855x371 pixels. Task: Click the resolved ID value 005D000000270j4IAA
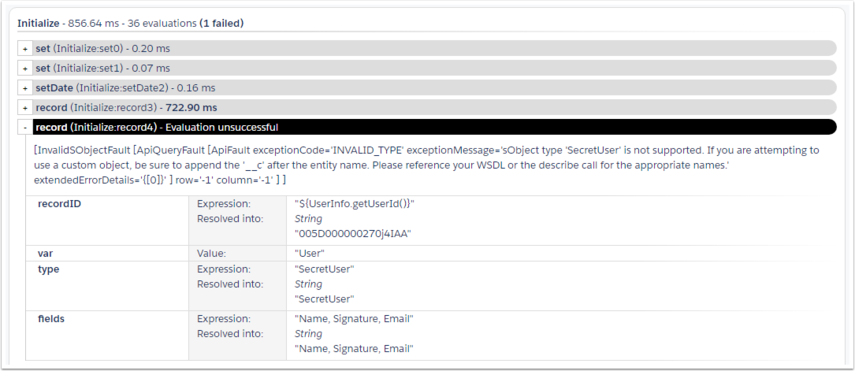click(x=352, y=234)
